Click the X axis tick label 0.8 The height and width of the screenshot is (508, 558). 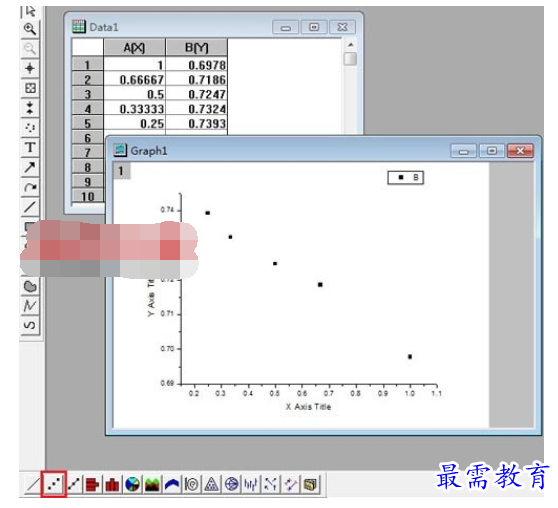pyautogui.click(x=356, y=393)
